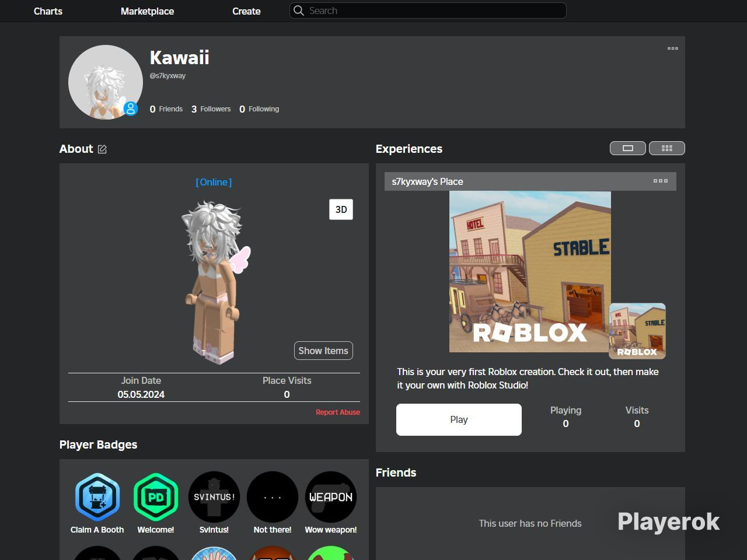Screen dimensions: 747x560
Task: Go to the Marketplace tab
Action: pyautogui.click(x=147, y=11)
